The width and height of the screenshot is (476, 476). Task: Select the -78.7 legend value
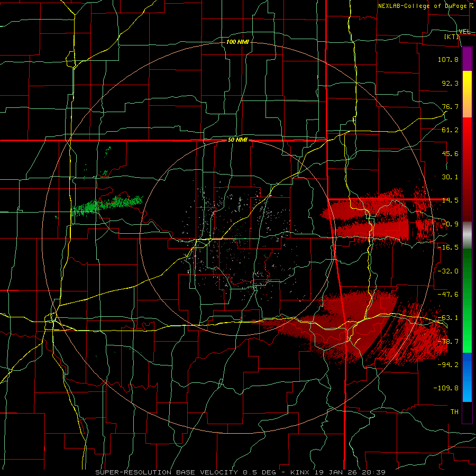(448, 342)
